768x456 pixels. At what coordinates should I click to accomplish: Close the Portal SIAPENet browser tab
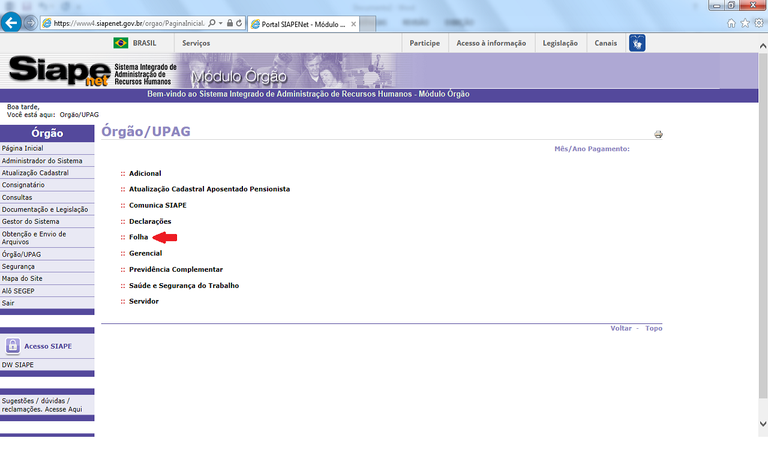353,24
